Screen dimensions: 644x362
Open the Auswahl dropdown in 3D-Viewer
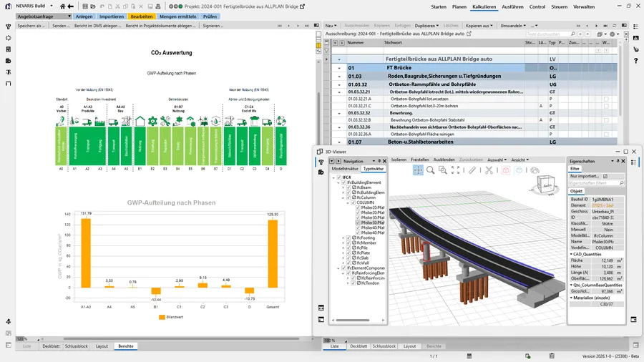(497, 160)
